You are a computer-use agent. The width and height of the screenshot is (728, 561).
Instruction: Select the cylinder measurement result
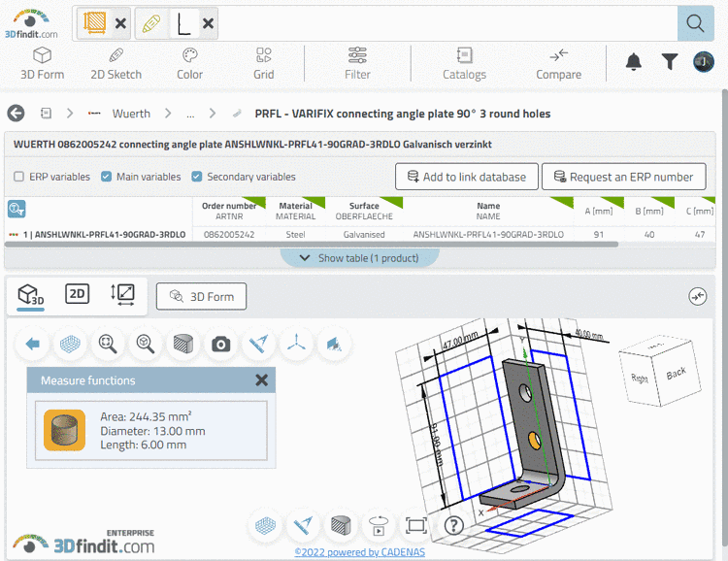(x=151, y=431)
